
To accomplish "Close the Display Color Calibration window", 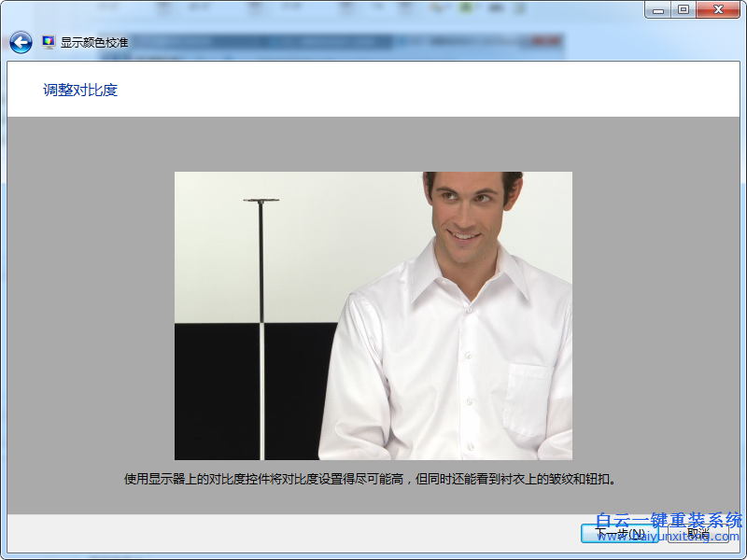I will pyautogui.click(x=717, y=10).
